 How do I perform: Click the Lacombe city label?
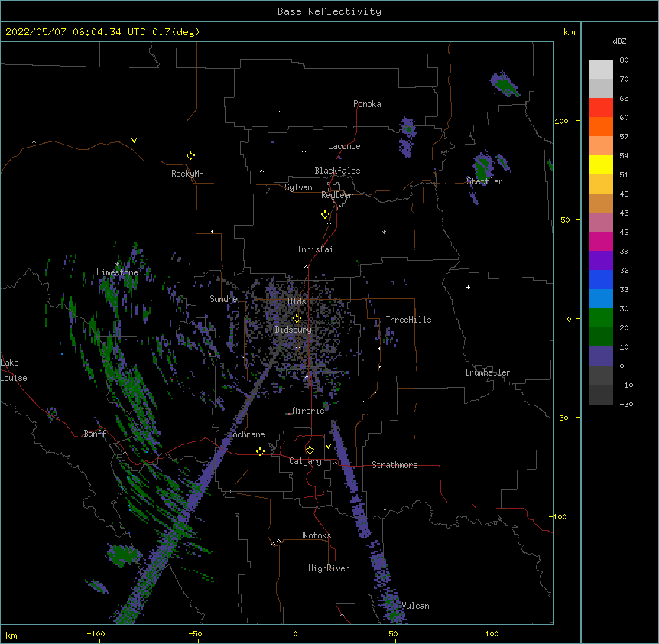click(344, 146)
